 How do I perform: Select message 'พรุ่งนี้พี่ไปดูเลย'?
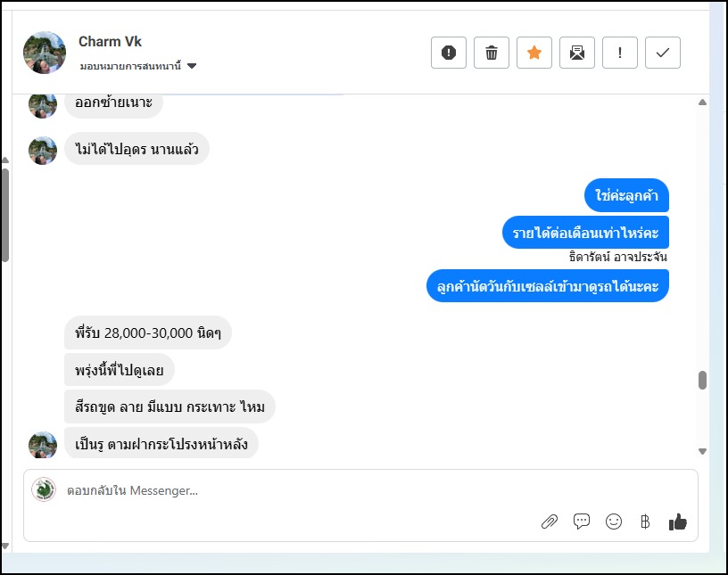[120, 370]
